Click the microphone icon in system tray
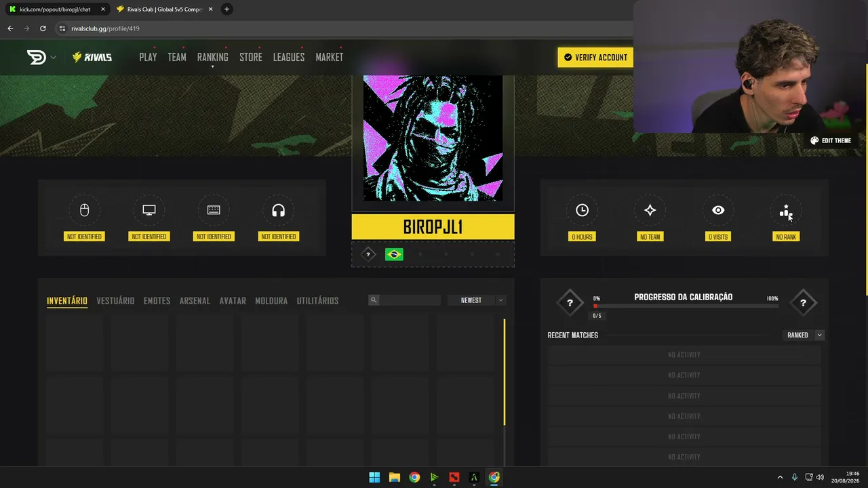The width and height of the screenshot is (868, 488). (x=794, y=477)
